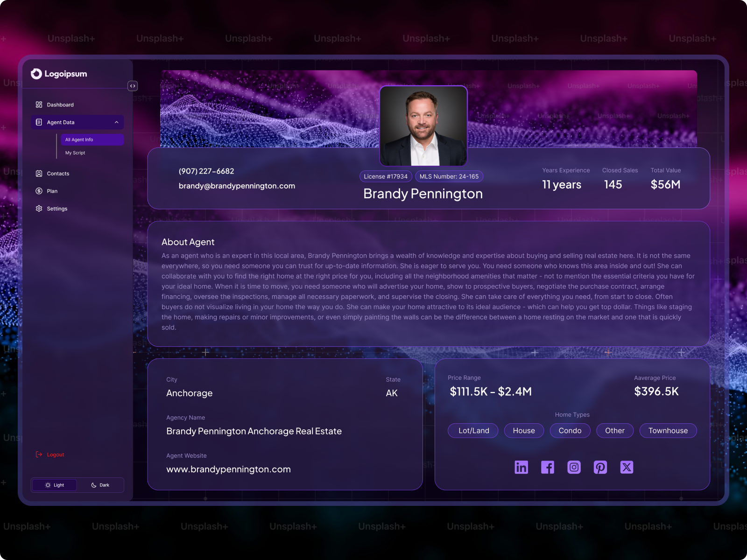Click the $111.5K - $2.4M price range
This screenshot has height=560, width=747.
pos(491,392)
